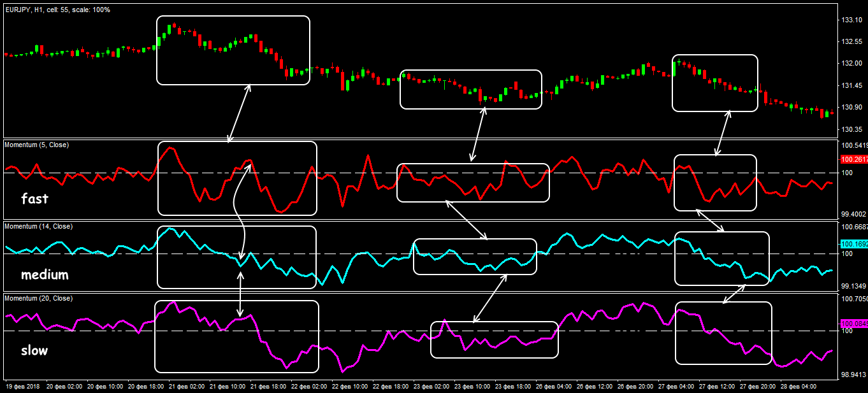This screenshot has height=393, width=868.
Task: Click the 98.9413 value on slow momentum axis
Action: coord(854,375)
